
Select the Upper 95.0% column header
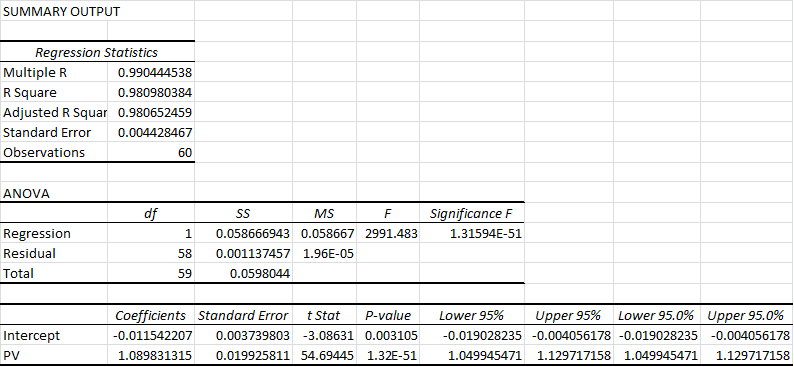coord(746,316)
